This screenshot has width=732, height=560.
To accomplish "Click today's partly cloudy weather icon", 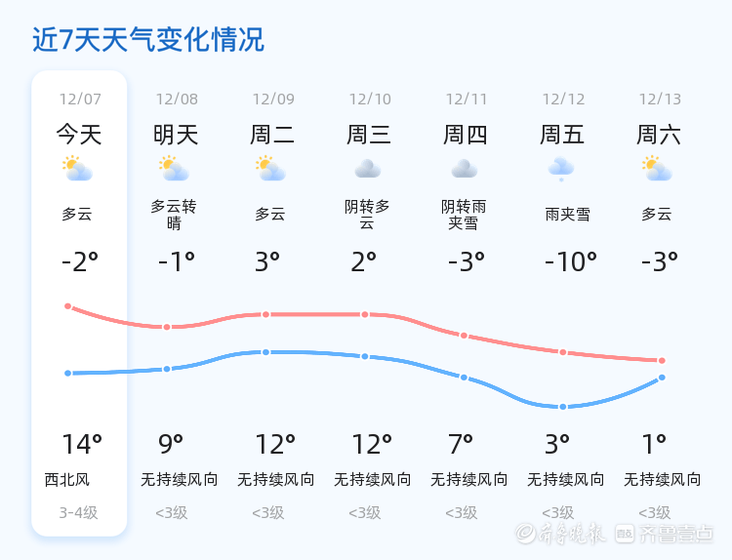I will pos(77,170).
